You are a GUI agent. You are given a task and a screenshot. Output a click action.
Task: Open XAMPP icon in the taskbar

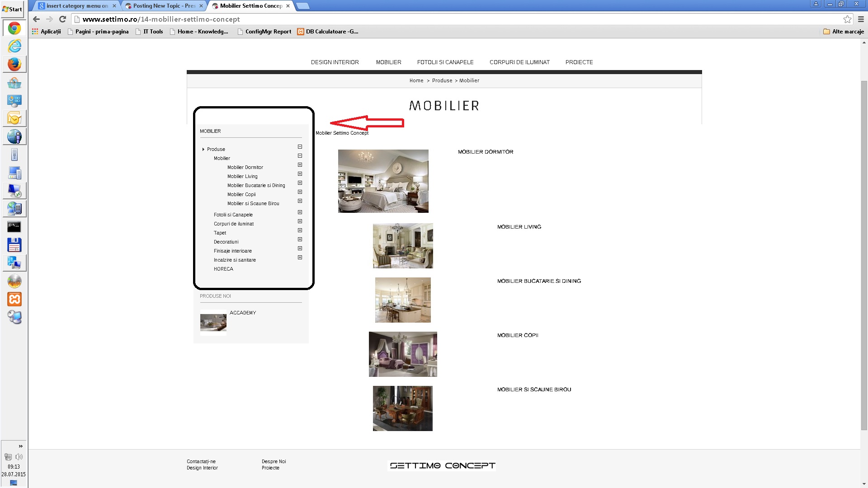(x=14, y=299)
